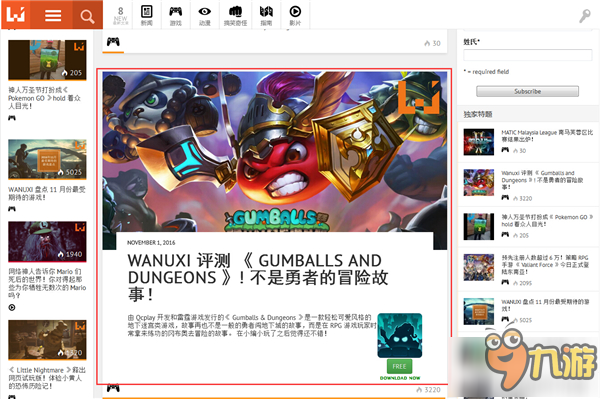Open the right sidebar Gumballs and Dungeons thumbnail
The image size is (600, 399).
[x=479, y=182]
